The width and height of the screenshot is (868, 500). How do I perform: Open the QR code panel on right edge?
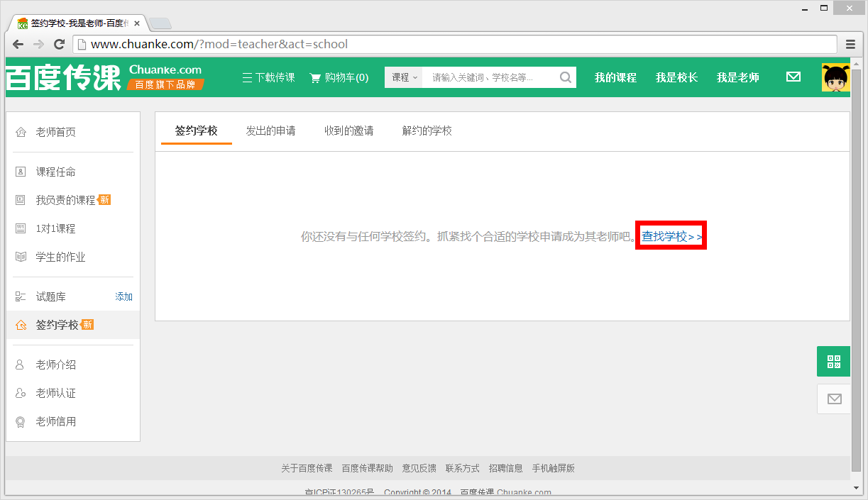point(833,361)
